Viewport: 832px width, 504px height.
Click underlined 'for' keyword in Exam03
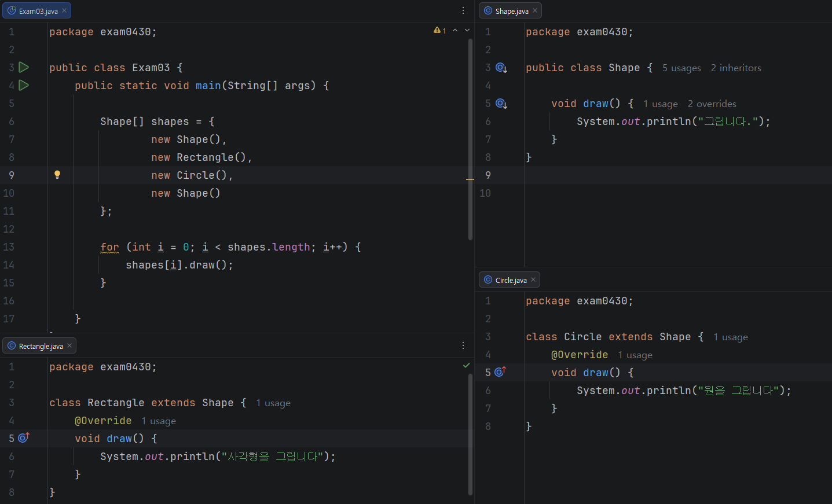pyautogui.click(x=109, y=247)
